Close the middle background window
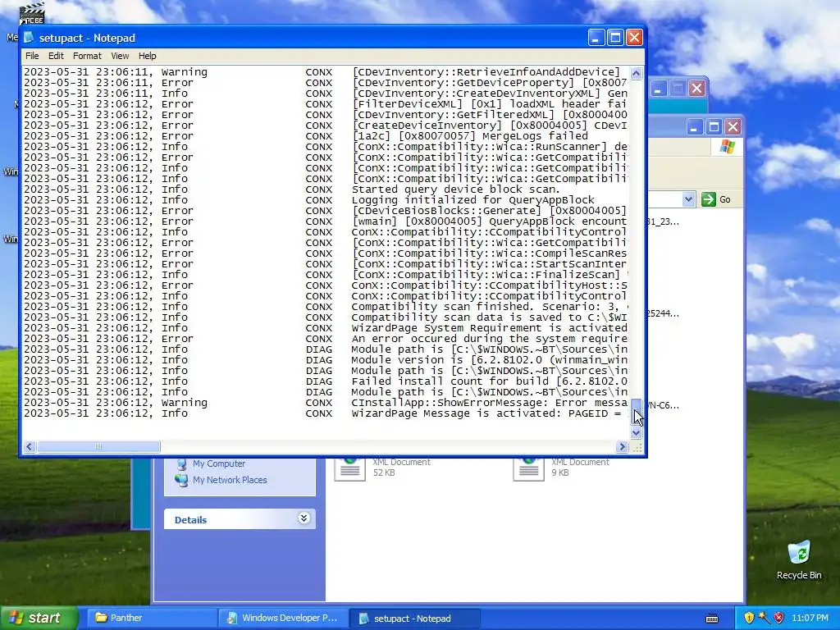The height and width of the screenshot is (630, 840). point(696,89)
